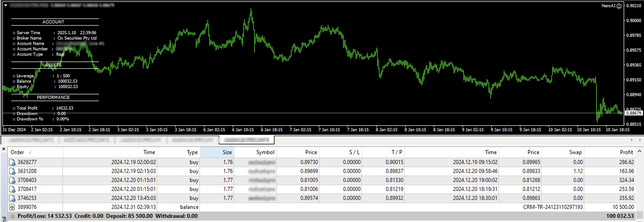Select the active blurred chart tab
Screen dimensions: 644x222
point(247,140)
